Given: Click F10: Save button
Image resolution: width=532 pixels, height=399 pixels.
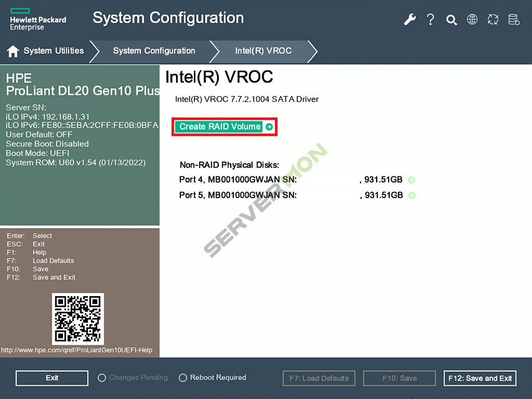Looking at the screenshot, I should pyautogui.click(x=399, y=378).
